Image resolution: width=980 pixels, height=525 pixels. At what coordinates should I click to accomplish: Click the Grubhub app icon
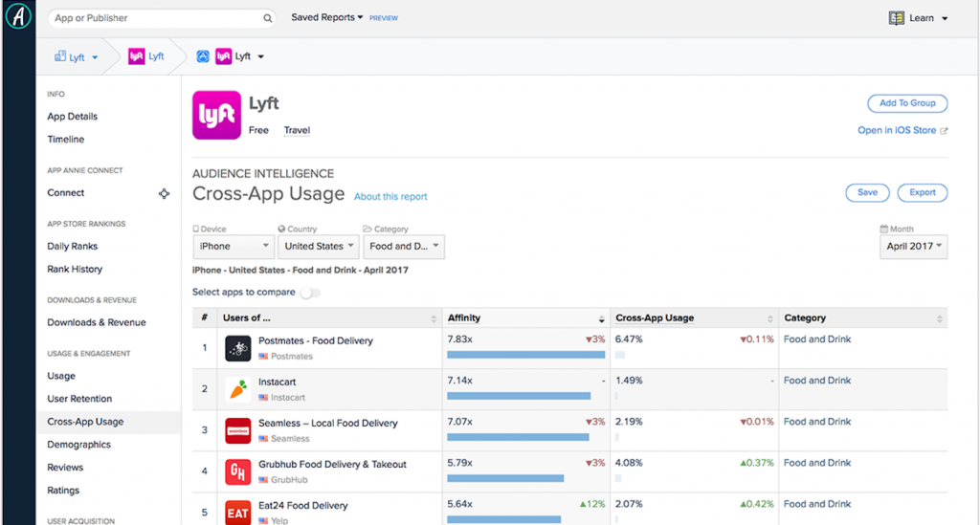click(237, 472)
